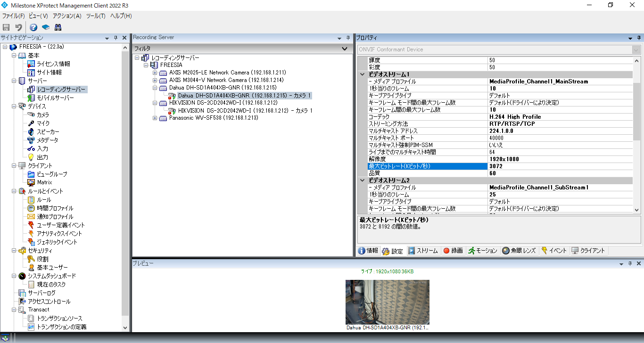Close the サイトナビゲーション panel
Viewport: 644px width, 343px height.
(x=124, y=38)
